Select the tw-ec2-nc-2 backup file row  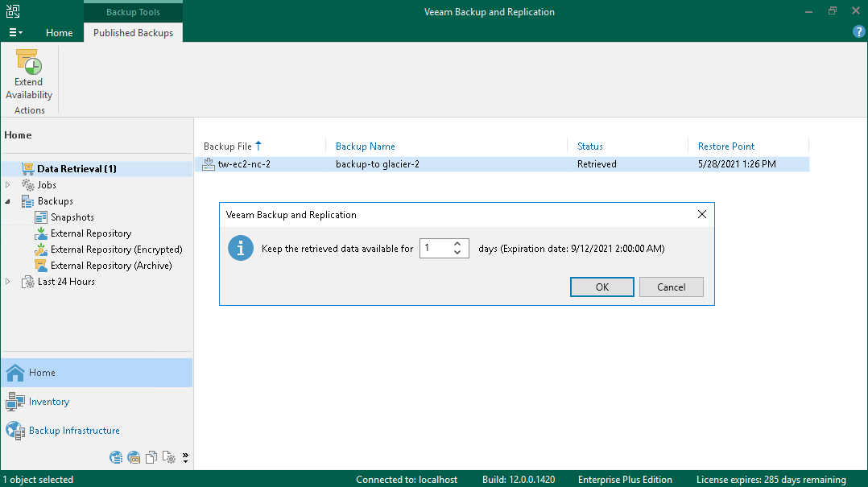(x=502, y=164)
